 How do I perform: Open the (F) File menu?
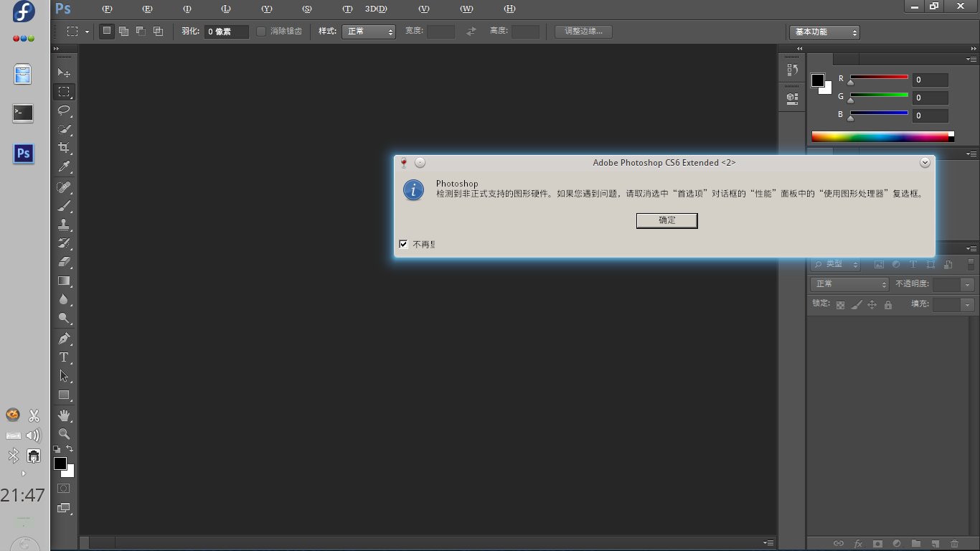click(108, 9)
